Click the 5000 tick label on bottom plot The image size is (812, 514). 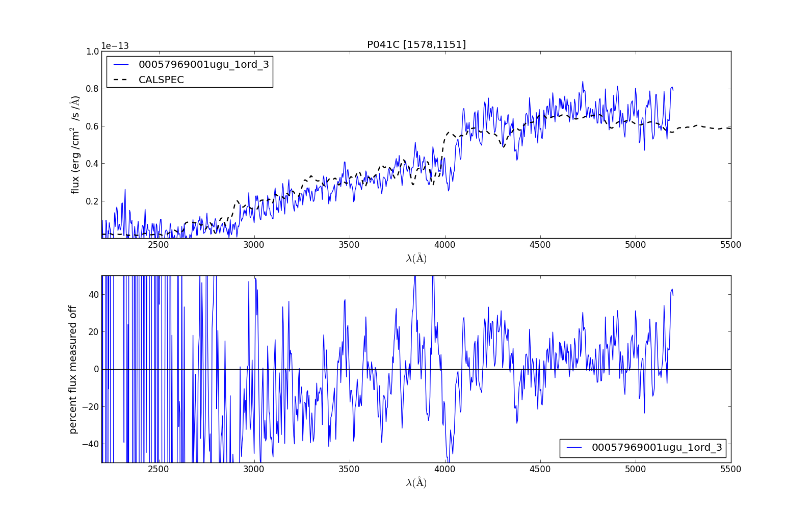636,469
